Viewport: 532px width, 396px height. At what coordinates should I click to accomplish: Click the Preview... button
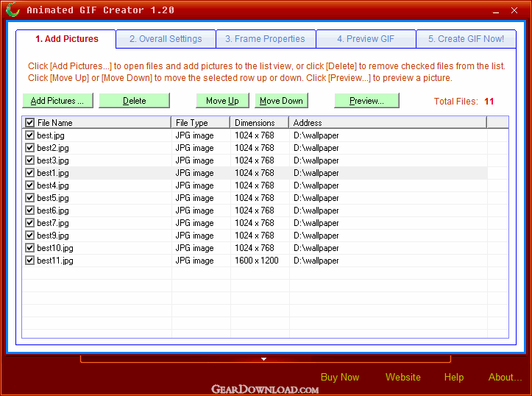(366, 101)
